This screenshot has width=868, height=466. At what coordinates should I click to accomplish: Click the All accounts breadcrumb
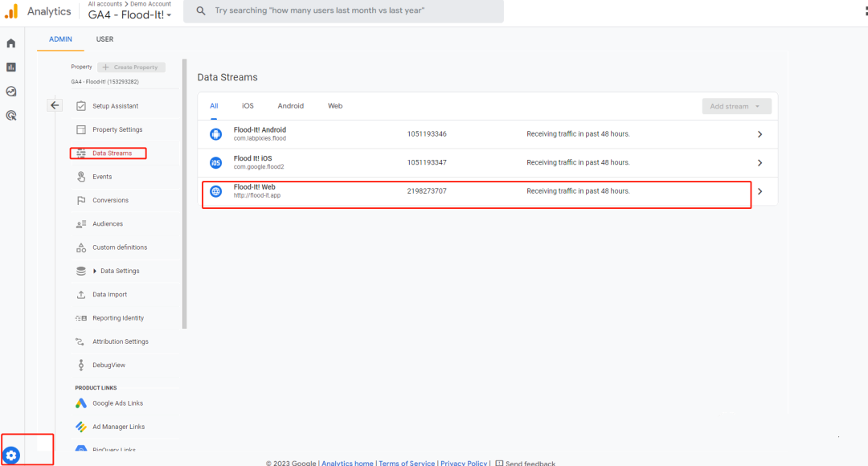point(105,4)
